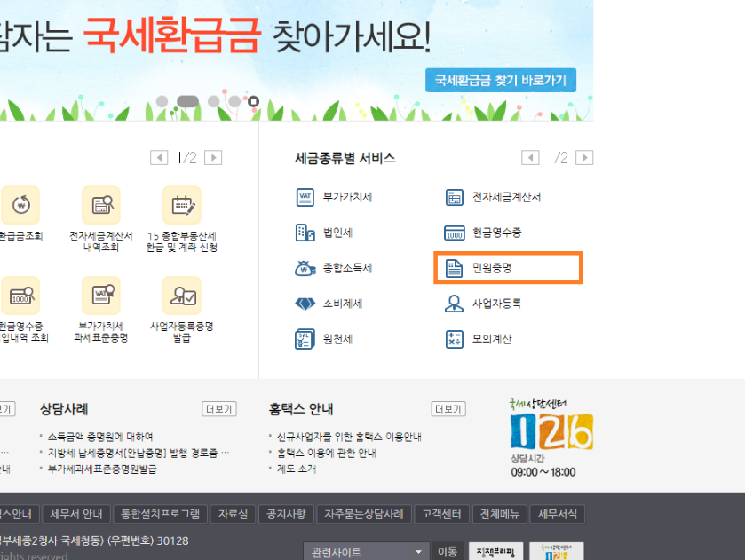Open 지방세 납세증명서 발행 경로 link
The height and width of the screenshot is (560, 745).
coord(139,453)
